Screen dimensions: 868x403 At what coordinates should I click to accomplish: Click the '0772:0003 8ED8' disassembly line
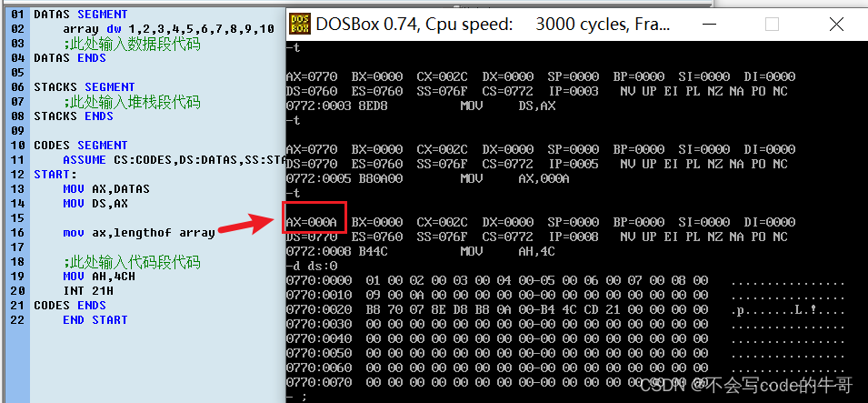pyautogui.click(x=421, y=106)
